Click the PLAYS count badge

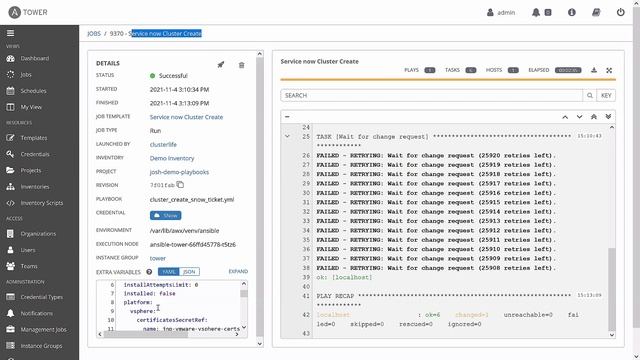(430, 70)
